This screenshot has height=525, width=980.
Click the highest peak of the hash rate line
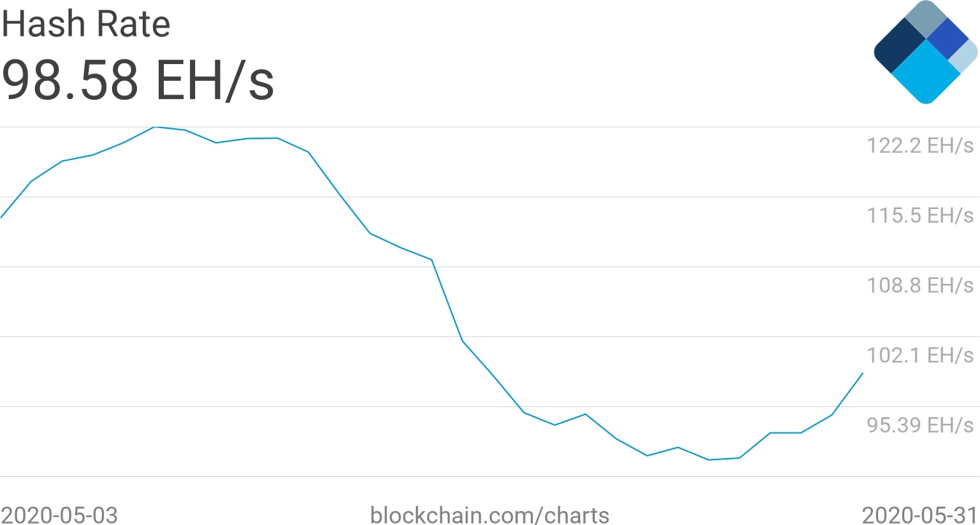tap(154, 127)
